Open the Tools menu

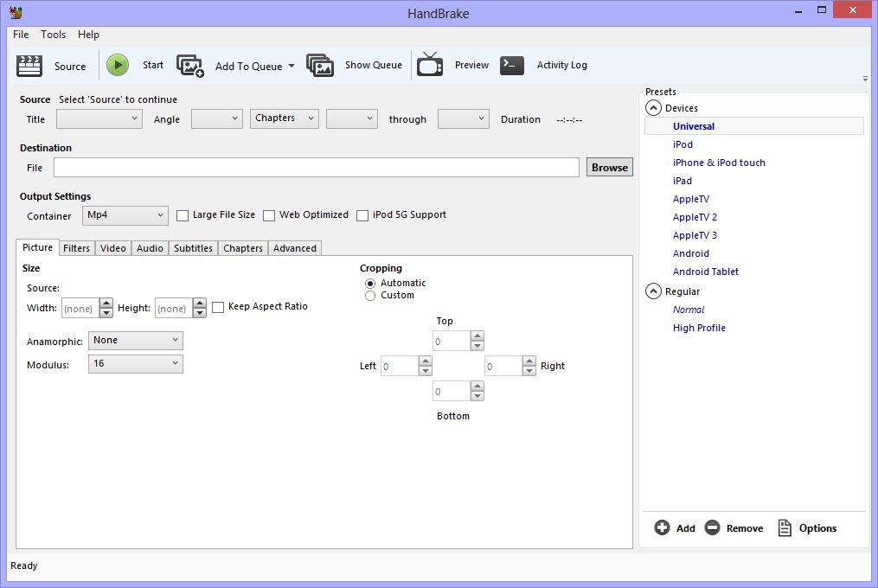pyautogui.click(x=53, y=35)
